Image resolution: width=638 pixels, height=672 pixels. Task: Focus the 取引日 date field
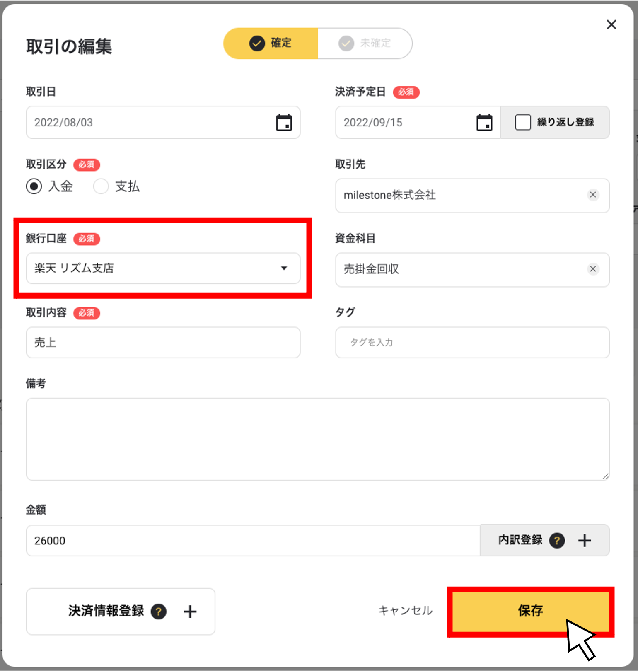coord(163,123)
